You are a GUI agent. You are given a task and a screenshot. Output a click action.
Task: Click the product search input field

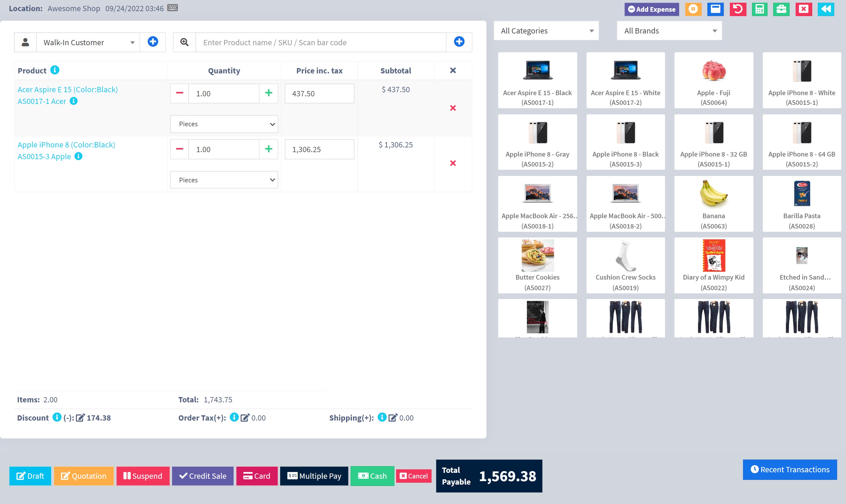point(320,43)
